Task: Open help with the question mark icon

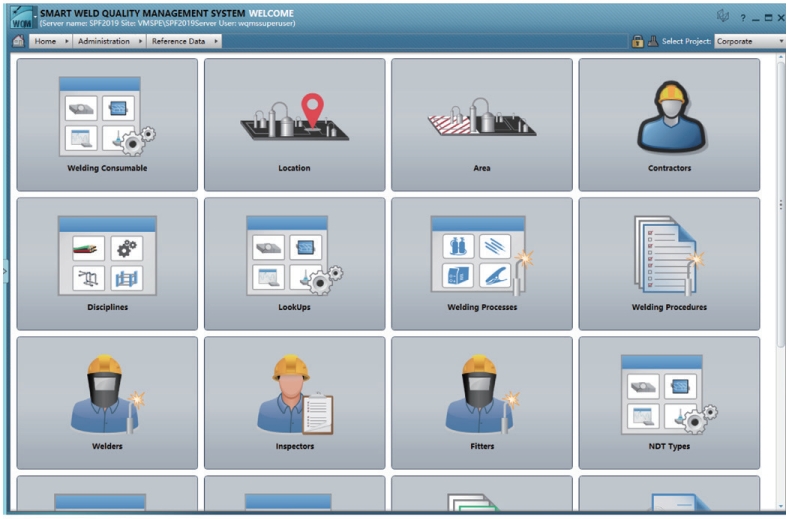Action: click(x=743, y=18)
